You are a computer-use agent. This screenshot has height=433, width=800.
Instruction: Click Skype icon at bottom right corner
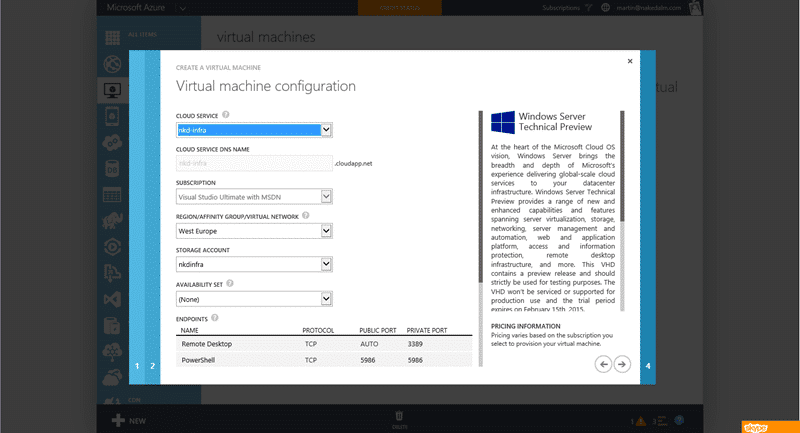[756, 427]
